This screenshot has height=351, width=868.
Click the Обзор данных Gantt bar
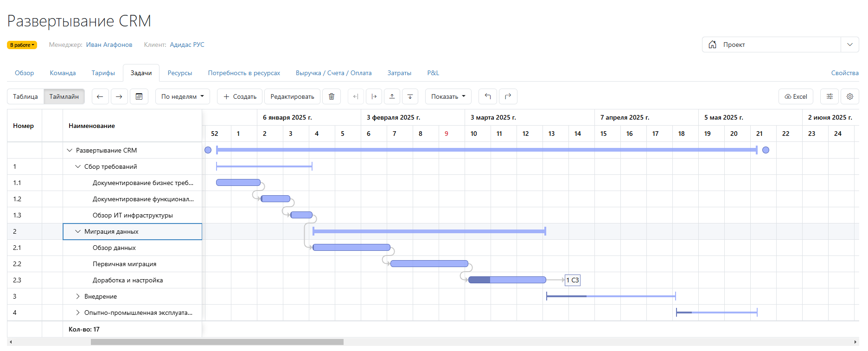click(351, 248)
